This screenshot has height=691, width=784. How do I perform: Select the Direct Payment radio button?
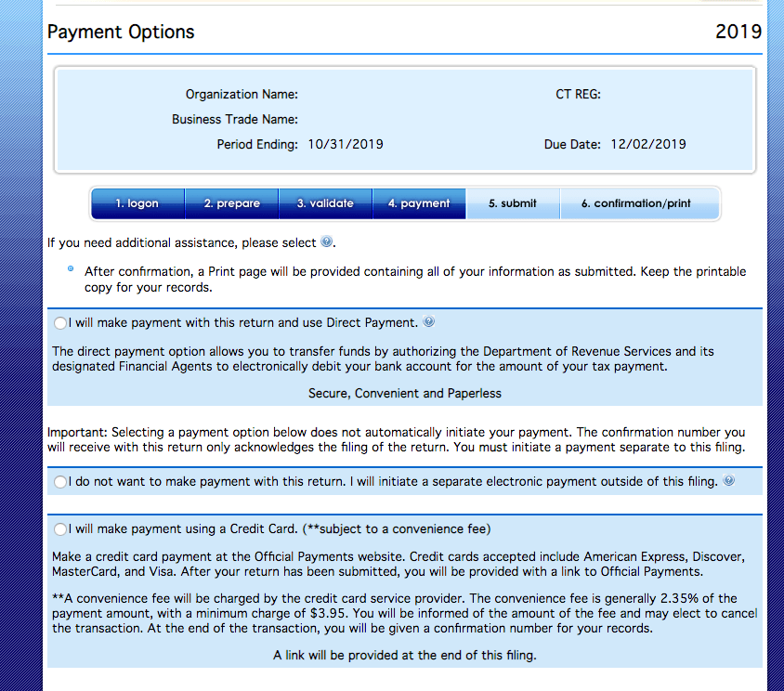[x=59, y=322]
